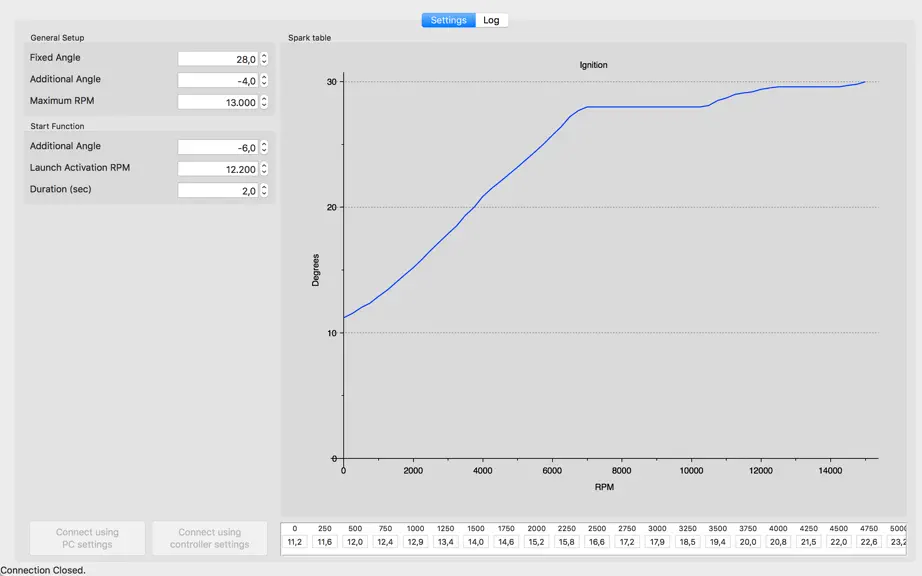The height and width of the screenshot is (576, 922).
Task: Select the Settings tab
Action: (x=449, y=20)
